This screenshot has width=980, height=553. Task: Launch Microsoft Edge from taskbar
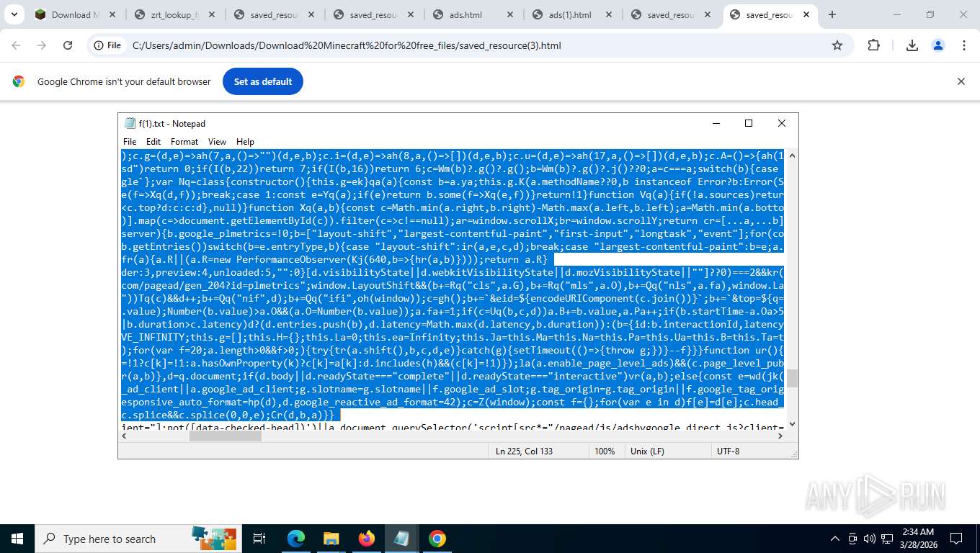pyautogui.click(x=296, y=539)
